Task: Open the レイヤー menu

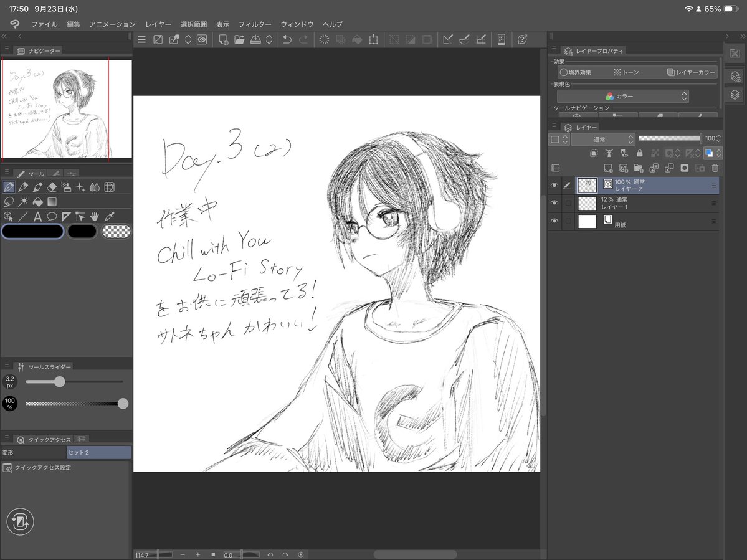Action: click(x=158, y=24)
